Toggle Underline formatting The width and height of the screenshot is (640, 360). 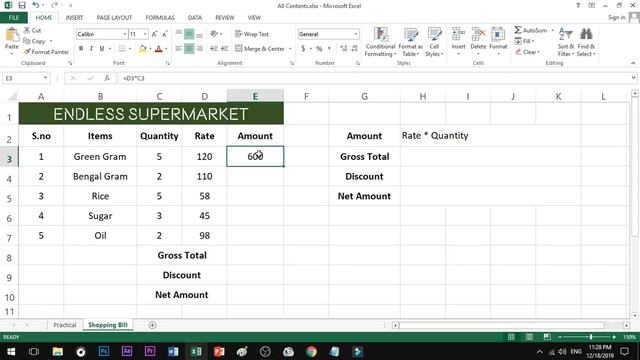click(102, 49)
